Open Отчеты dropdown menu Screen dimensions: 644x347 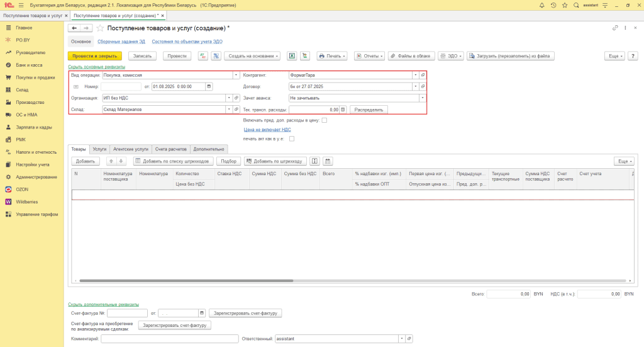click(x=370, y=56)
